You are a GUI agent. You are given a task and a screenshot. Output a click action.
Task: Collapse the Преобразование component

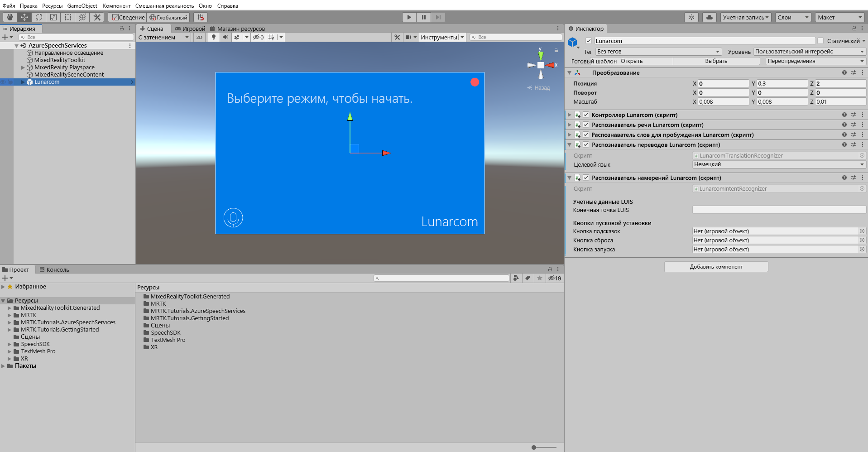(570, 72)
